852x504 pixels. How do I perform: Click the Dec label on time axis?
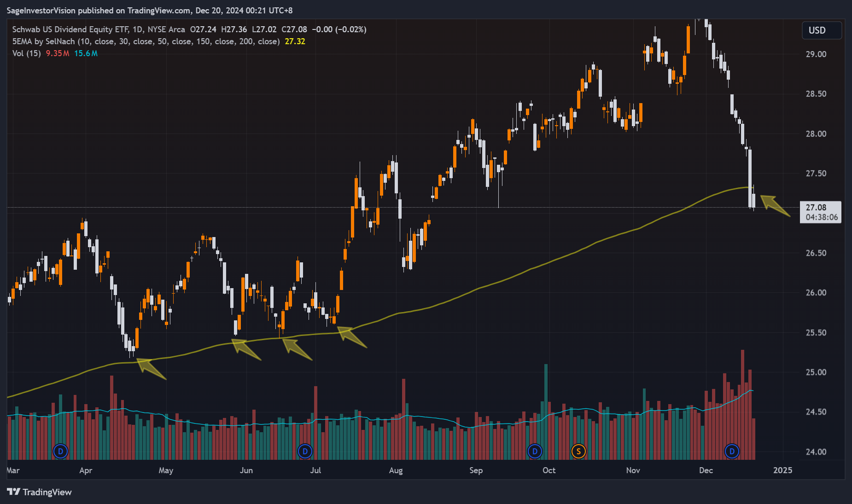706,470
